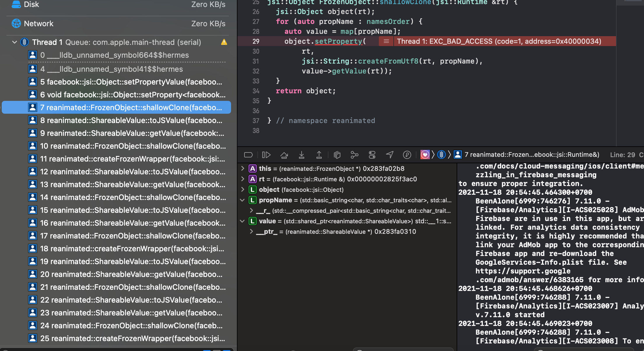This screenshot has height=351, width=644.
Task: Collapse the Thread 1 disclosure triangle
Action: point(14,42)
